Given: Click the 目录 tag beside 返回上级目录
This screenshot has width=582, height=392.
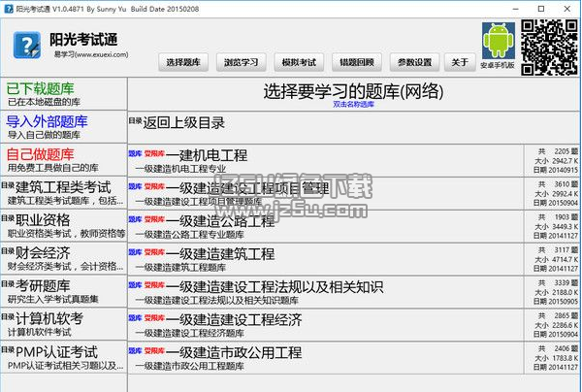Looking at the screenshot, I should pyautogui.click(x=136, y=120).
